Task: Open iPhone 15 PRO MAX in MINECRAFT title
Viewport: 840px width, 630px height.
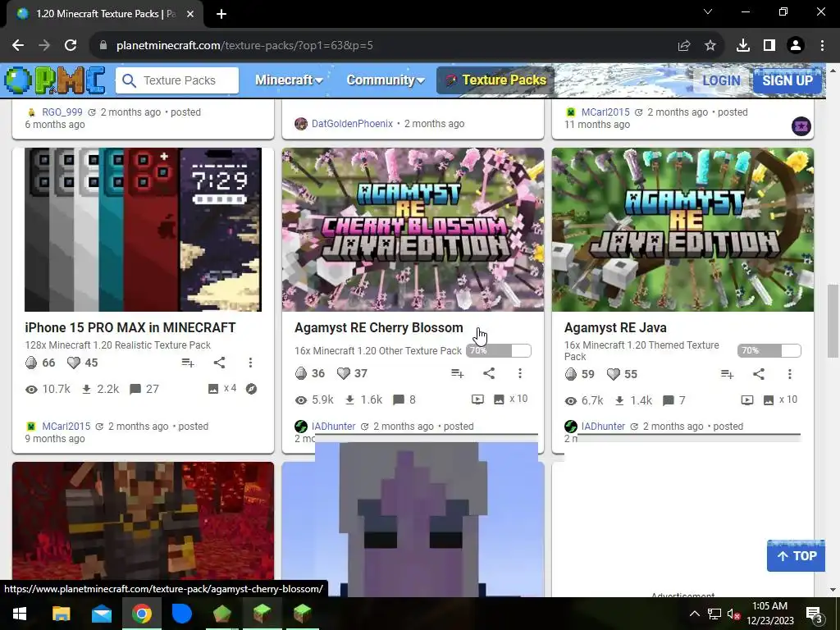Action: pyautogui.click(x=130, y=327)
